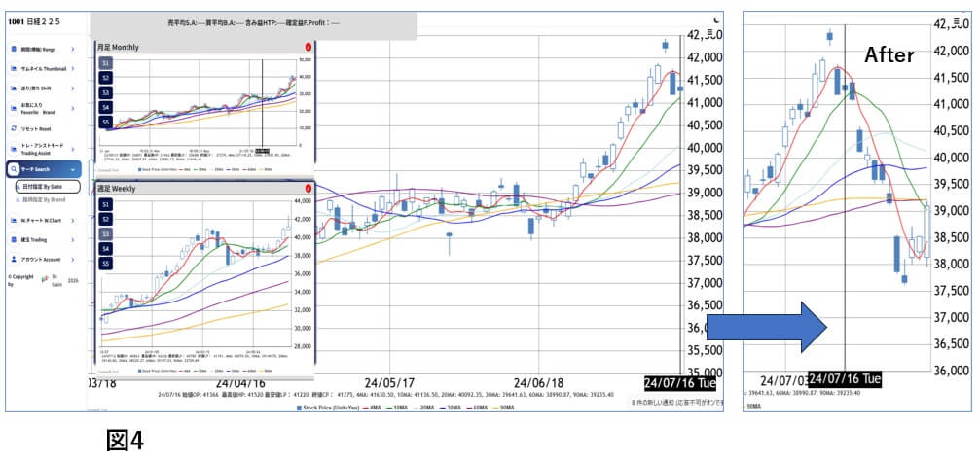
Task: Collapse the Search section chevron
Action: [x=73, y=169]
